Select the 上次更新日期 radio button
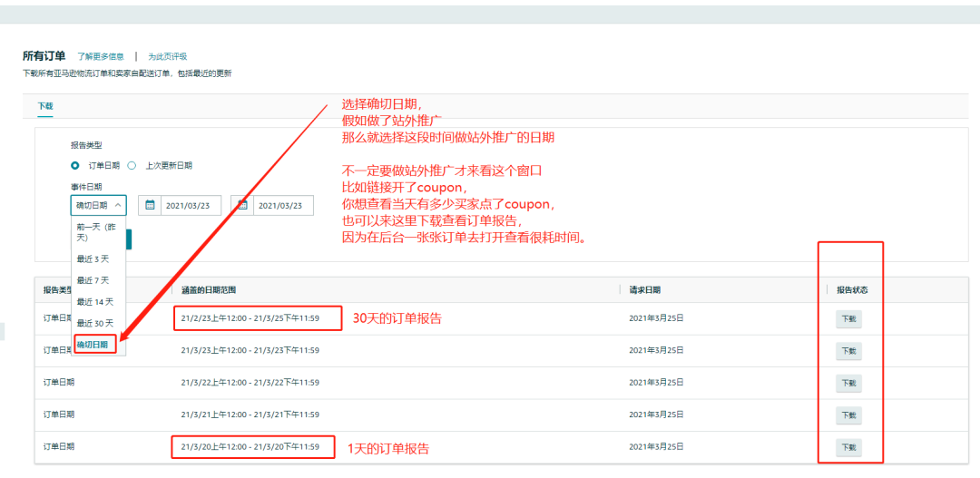 tap(132, 166)
